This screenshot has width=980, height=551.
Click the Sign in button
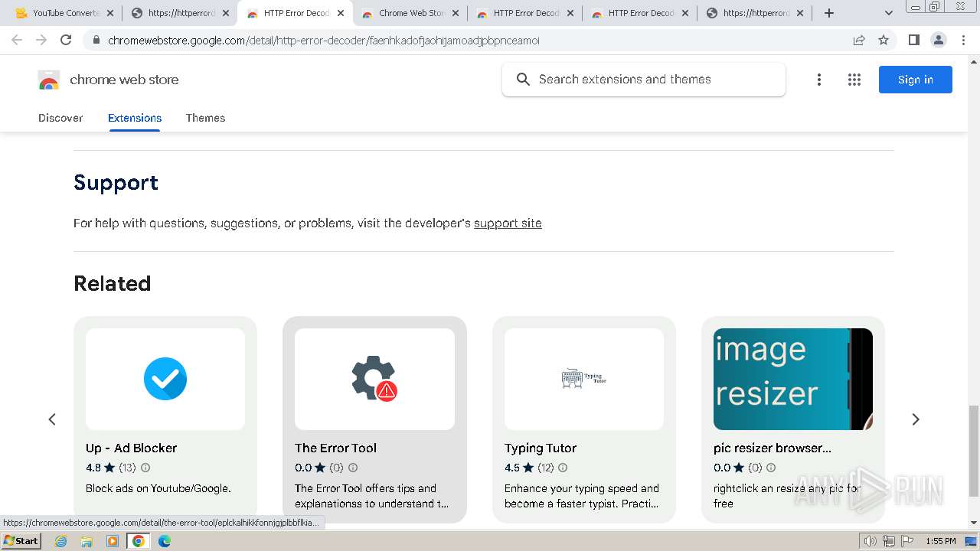(915, 80)
